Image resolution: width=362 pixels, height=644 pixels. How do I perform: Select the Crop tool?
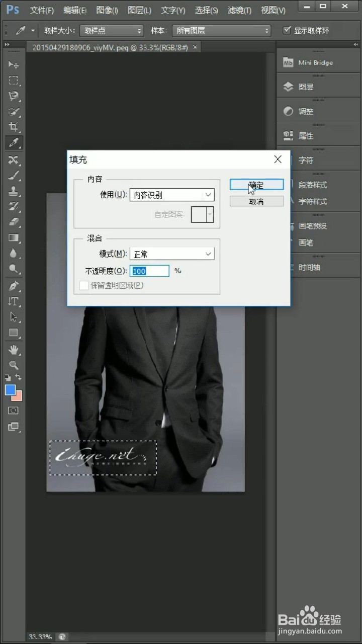pyautogui.click(x=14, y=127)
